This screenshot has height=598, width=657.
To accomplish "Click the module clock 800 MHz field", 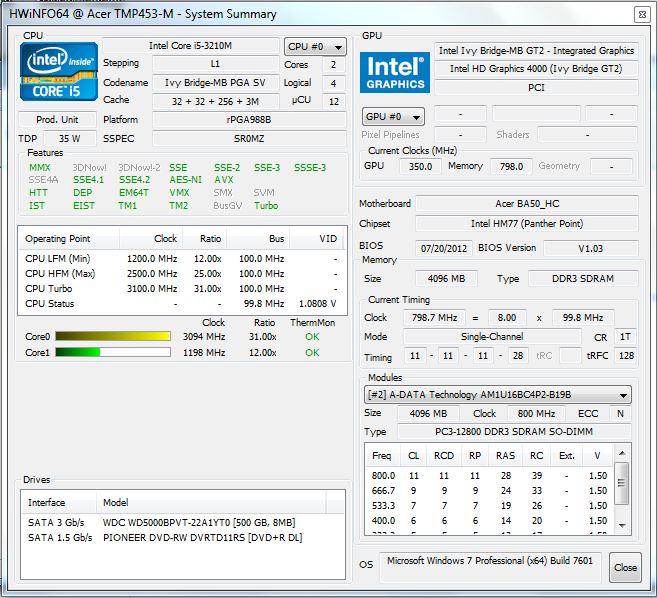I will coord(536,414).
